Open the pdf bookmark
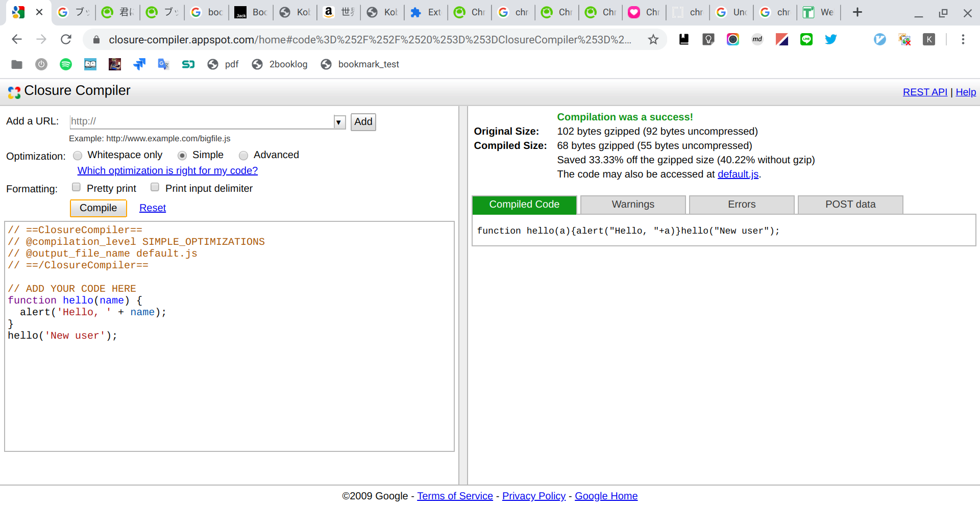Viewport: 980px width, 508px height. 224,64
